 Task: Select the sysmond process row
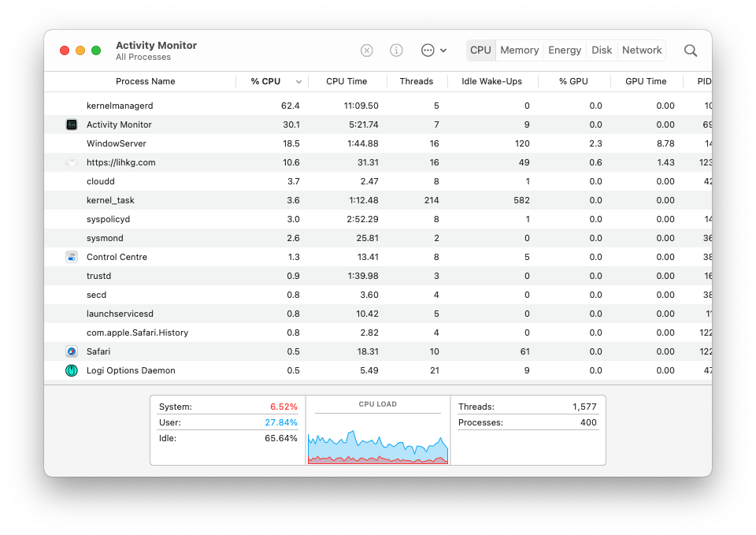[378, 238]
